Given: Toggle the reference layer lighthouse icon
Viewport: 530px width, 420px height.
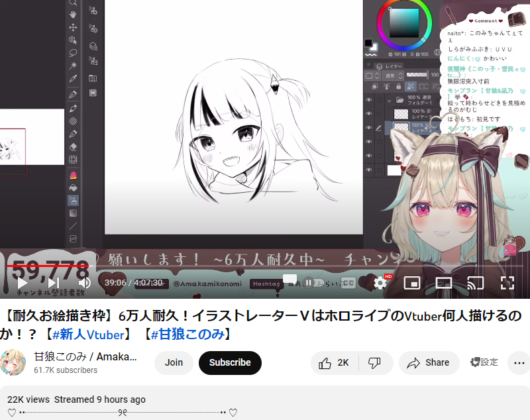Looking at the screenshot, I should tap(387, 87).
